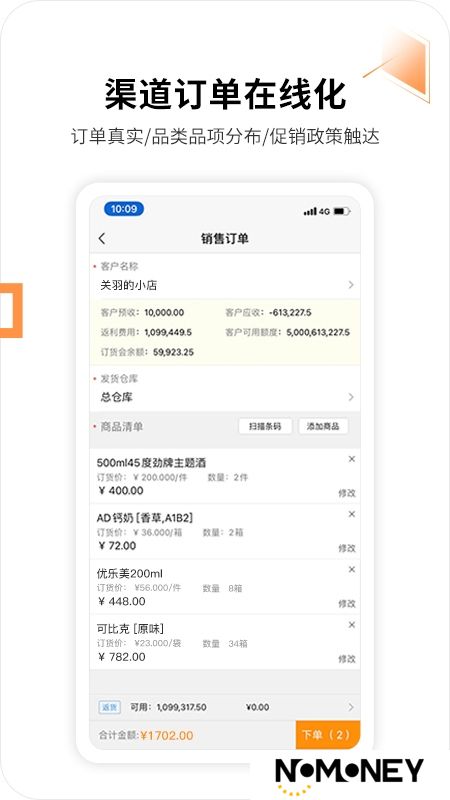Edit 可比克 [原味] via 修改

point(346,659)
